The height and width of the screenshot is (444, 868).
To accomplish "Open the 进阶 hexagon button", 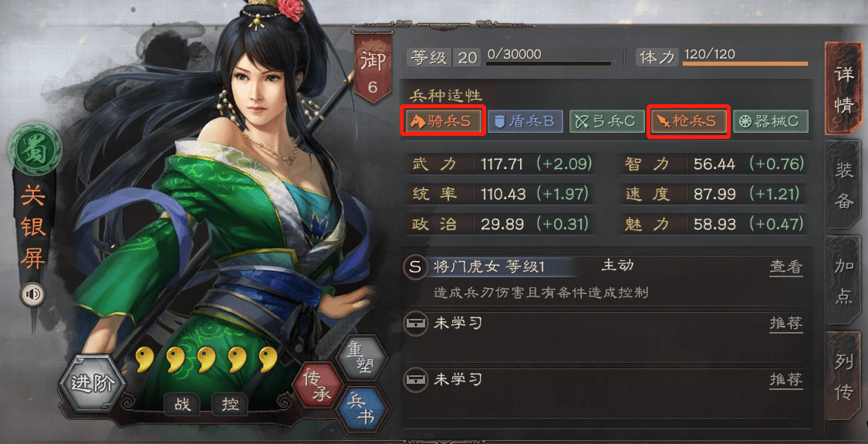I will tap(93, 384).
